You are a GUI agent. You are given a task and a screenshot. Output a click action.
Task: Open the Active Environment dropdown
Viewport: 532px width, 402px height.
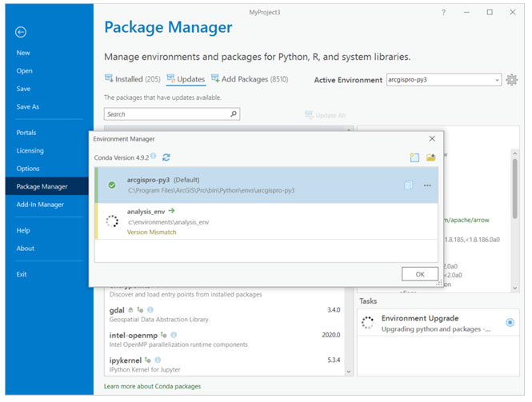click(497, 80)
